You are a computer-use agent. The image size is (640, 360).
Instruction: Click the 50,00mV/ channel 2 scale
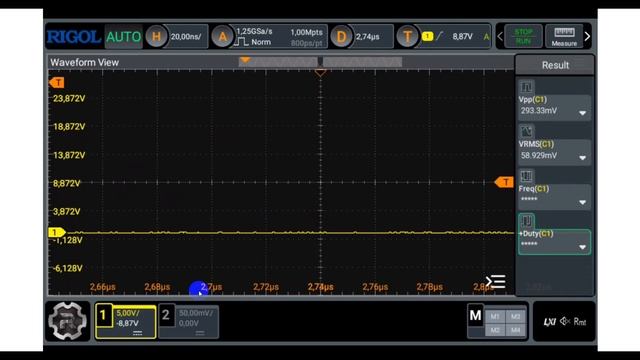(196, 313)
